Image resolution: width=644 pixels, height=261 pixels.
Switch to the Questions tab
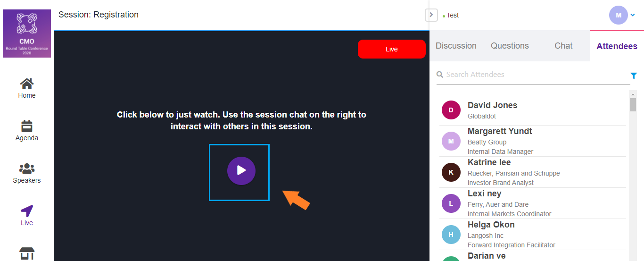[510, 46]
